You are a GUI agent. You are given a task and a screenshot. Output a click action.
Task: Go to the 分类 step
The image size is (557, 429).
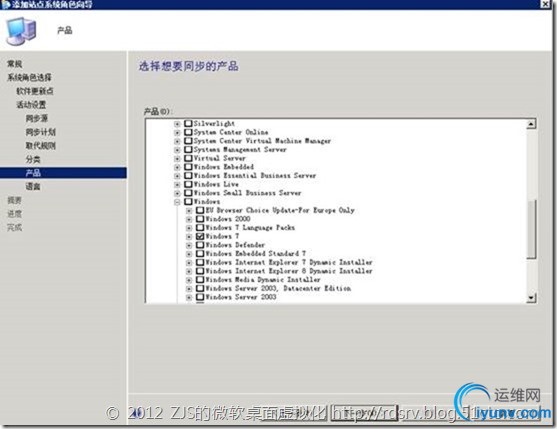pyautogui.click(x=33, y=159)
